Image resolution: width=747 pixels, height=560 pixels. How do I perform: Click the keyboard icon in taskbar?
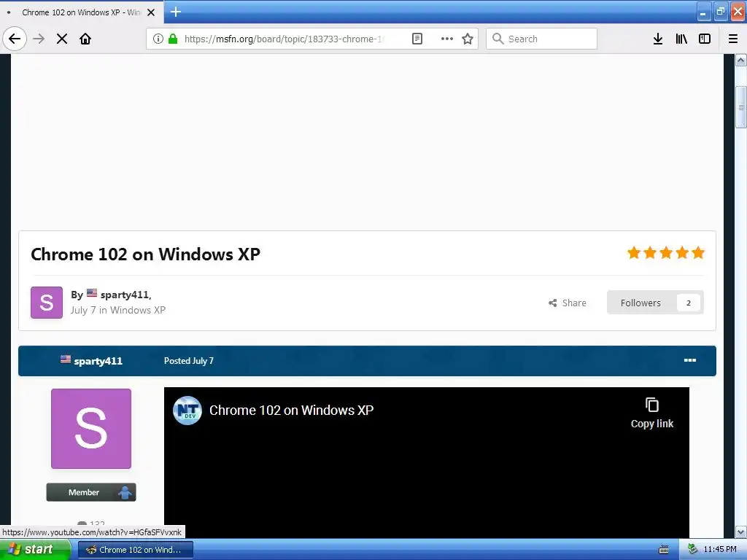[664, 550]
